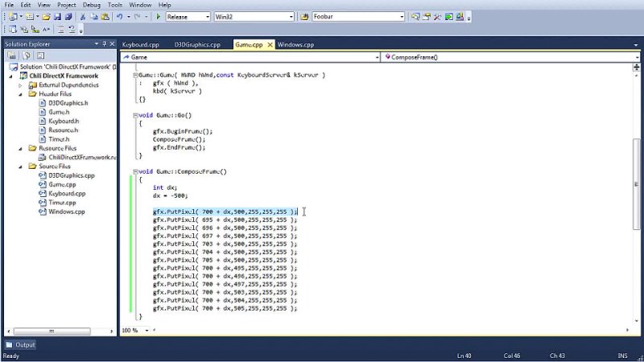Collapse the Game::ComposeFrame() function outline
The height and width of the screenshot is (362, 644).
(135, 171)
